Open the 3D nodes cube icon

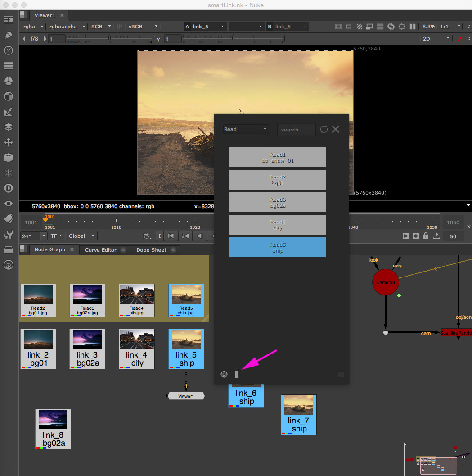click(8, 158)
